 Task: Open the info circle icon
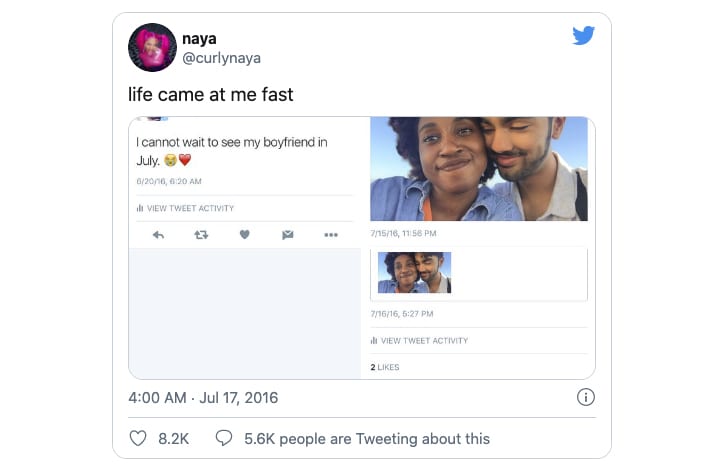585,397
